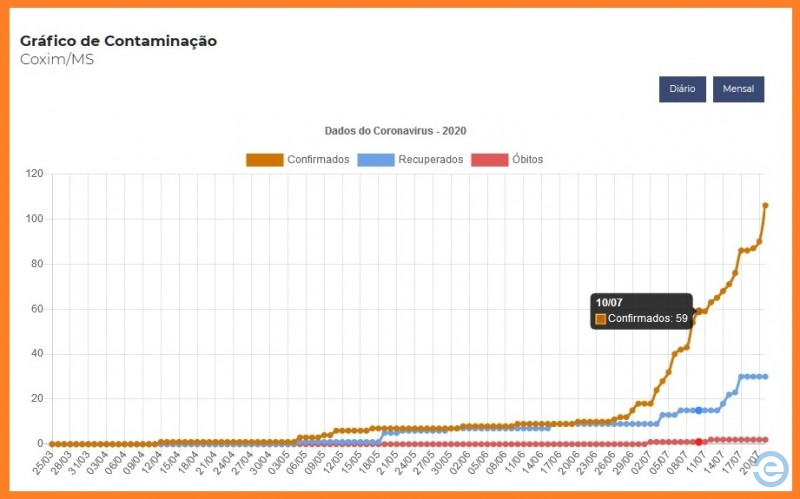Click the blue 'e' logo icon
Viewport: 800px width, 499px height.
click(770, 468)
